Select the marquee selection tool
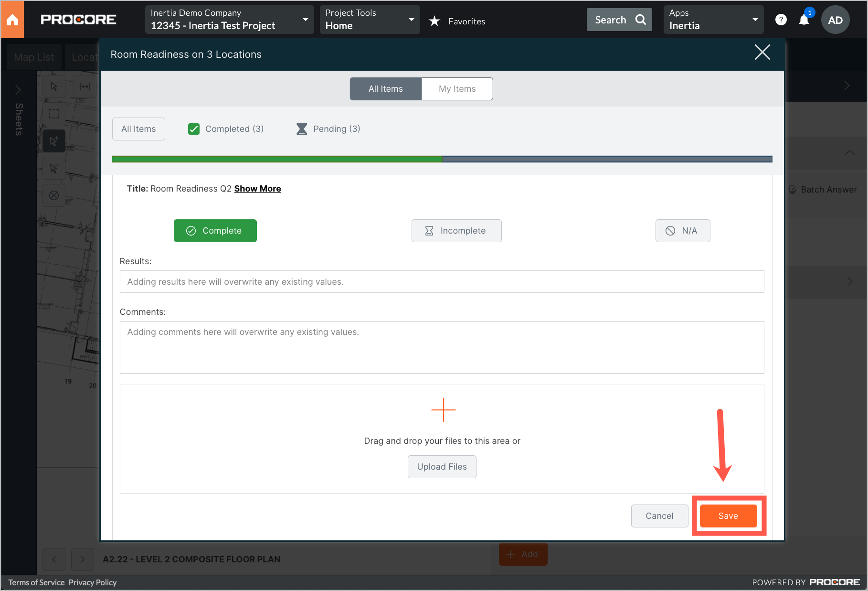The image size is (868, 591). click(53, 113)
